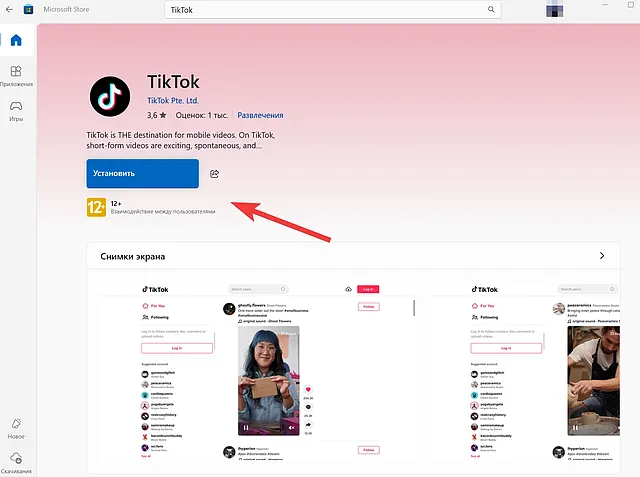Maximize the Microsoft Store window

point(631,4)
